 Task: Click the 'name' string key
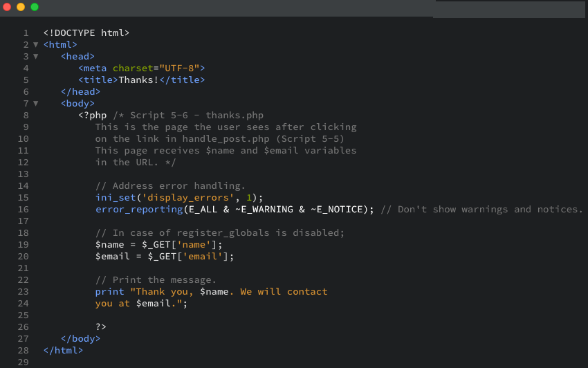point(194,245)
